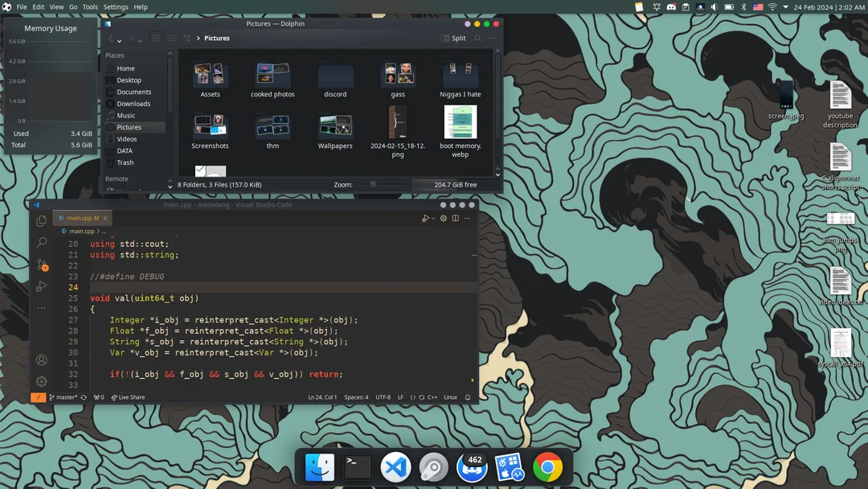Viewport: 868px width, 489px height.
Task: Expand the chevron beside Dolphin's back arrow
Action: pos(119,41)
